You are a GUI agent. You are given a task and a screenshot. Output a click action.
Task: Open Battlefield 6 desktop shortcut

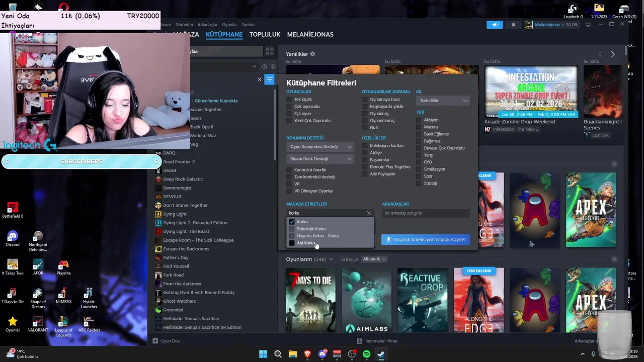click(x=13, y=210)
